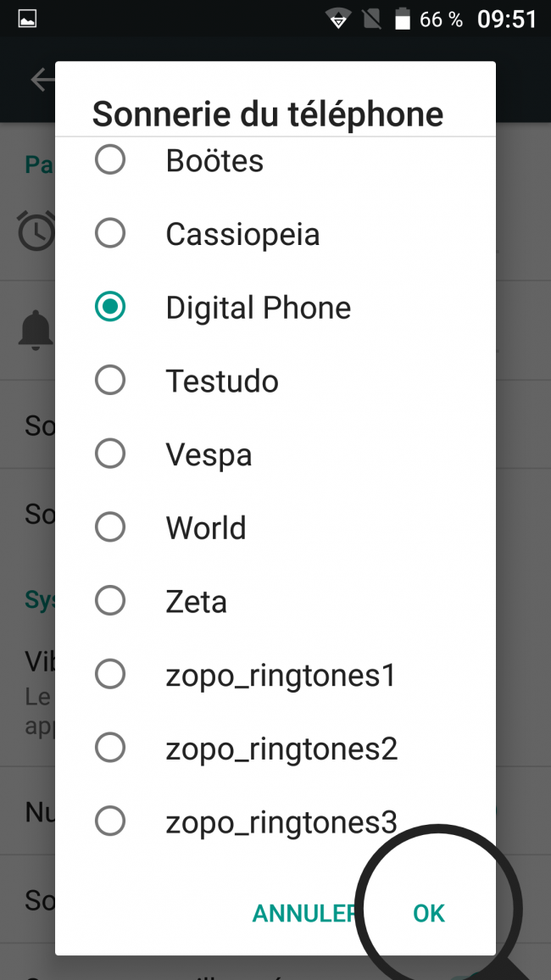Select zopo_ringtones3 from the list
Screen dimensions: 551x980
(x=275, y=821)
